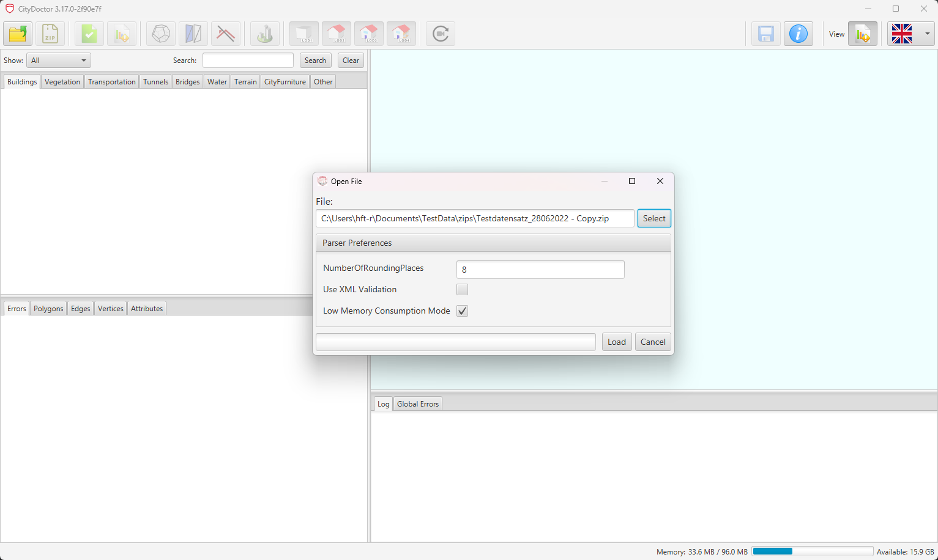Click the View chart toggle button
The height and width of the screenshot is (560, 938).
tap(863, 34)
